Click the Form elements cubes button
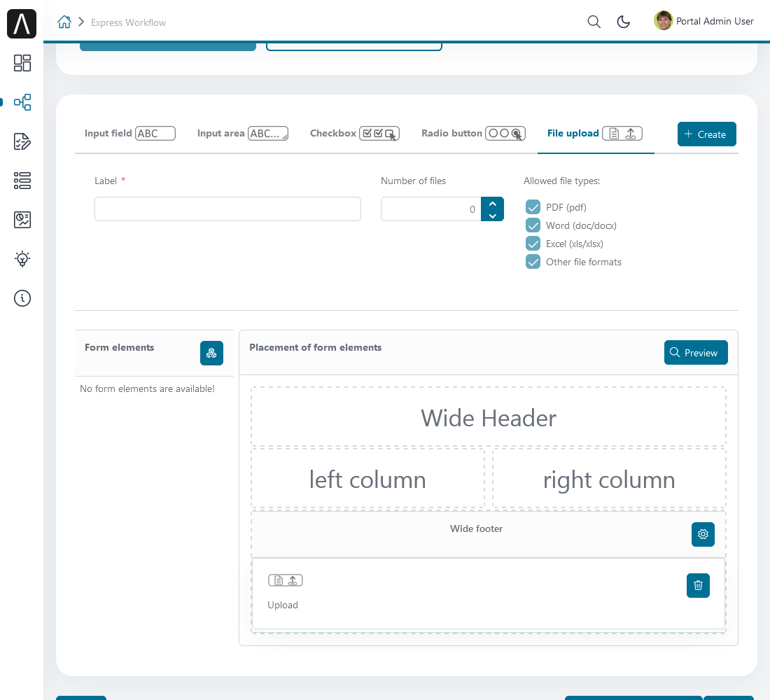Viewport: 770px width, 700px height. pos(211,353)
